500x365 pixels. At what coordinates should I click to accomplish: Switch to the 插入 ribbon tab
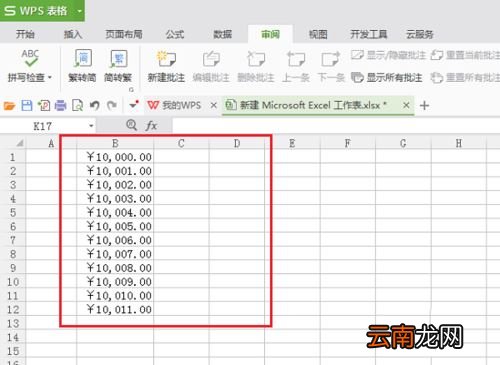[x=73, y=34]
